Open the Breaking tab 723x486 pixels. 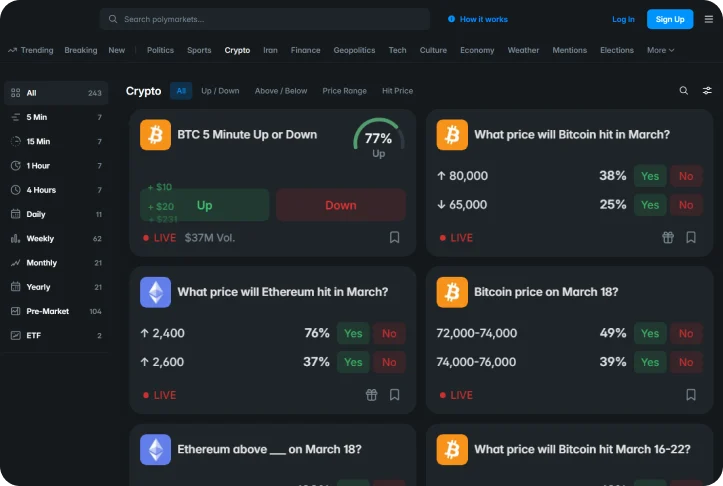tap(81, 50)
